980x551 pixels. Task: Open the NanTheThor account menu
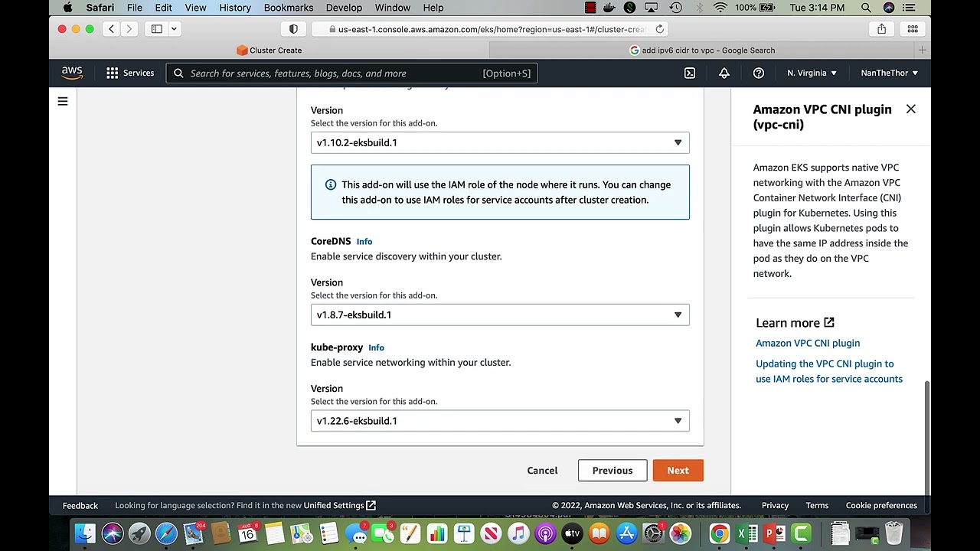coord(889,73)
